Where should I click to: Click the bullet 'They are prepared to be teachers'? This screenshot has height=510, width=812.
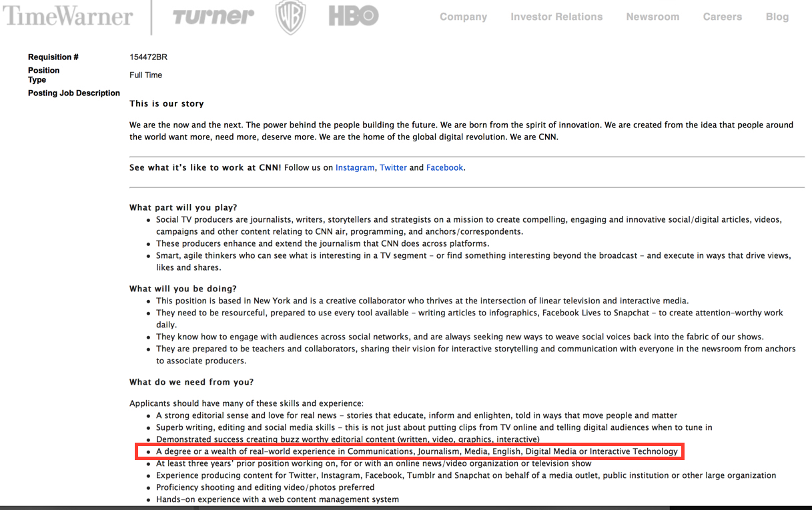tap(476, 355)
